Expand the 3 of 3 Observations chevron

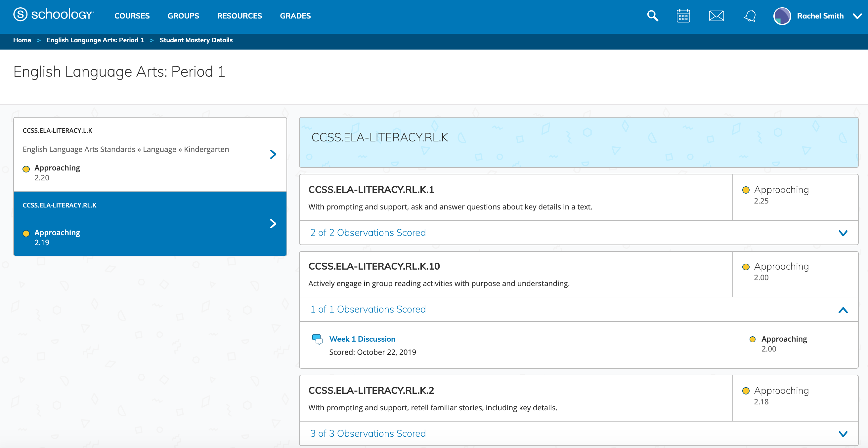pyautogui.click(x=843, y=434)
